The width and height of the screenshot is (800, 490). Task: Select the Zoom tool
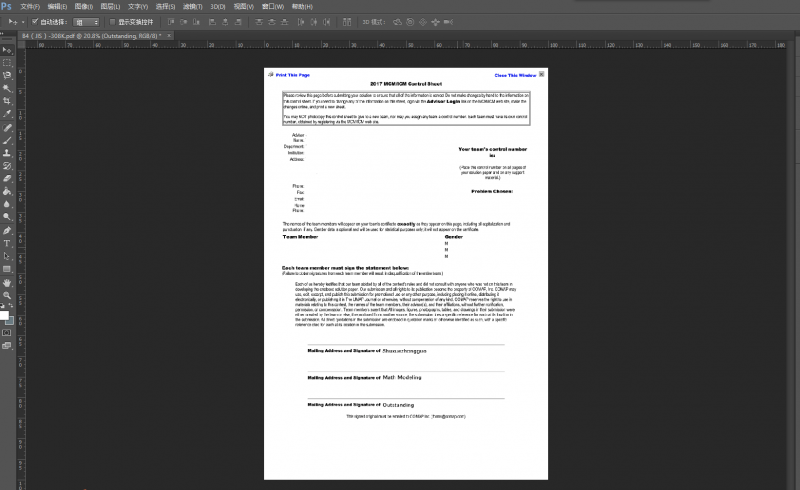pyautogui.click(x=7, y=295)
